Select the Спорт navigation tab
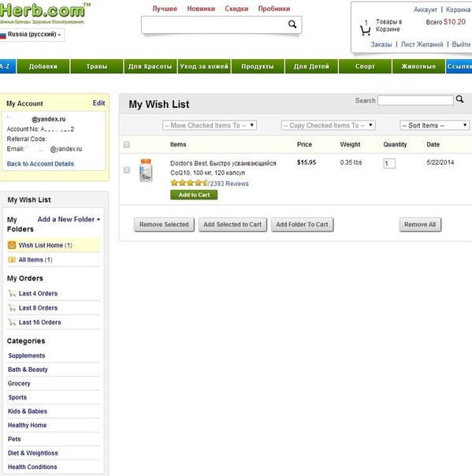This screenshot has height=476, width=472. [365, 66]
